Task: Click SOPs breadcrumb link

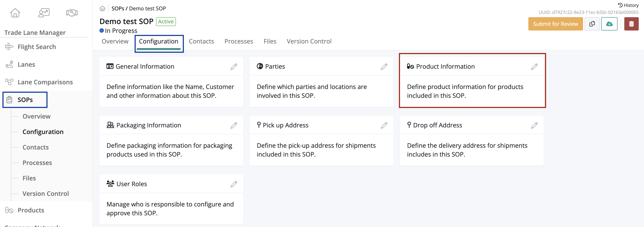Action: (118, 8)
